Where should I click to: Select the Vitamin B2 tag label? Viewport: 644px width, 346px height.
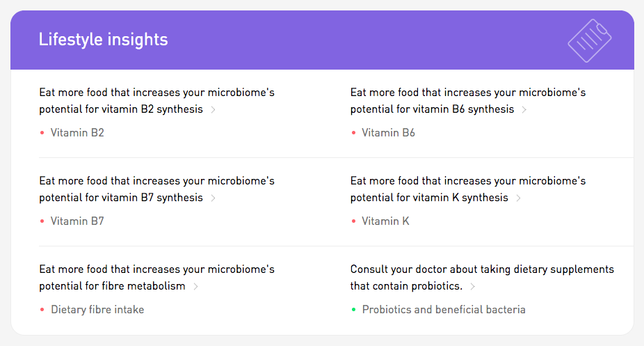click(x=77, y=132)
